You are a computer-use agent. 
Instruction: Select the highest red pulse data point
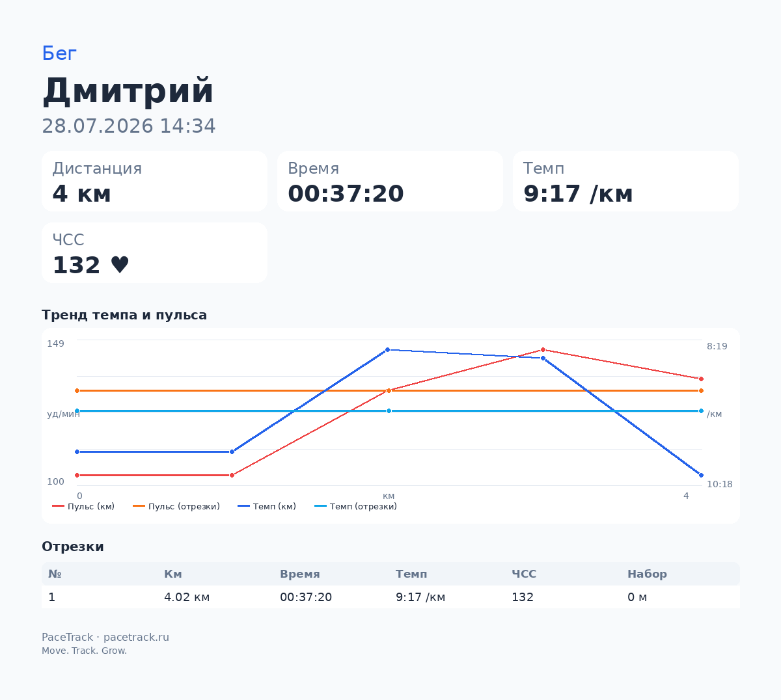[543, 349]
